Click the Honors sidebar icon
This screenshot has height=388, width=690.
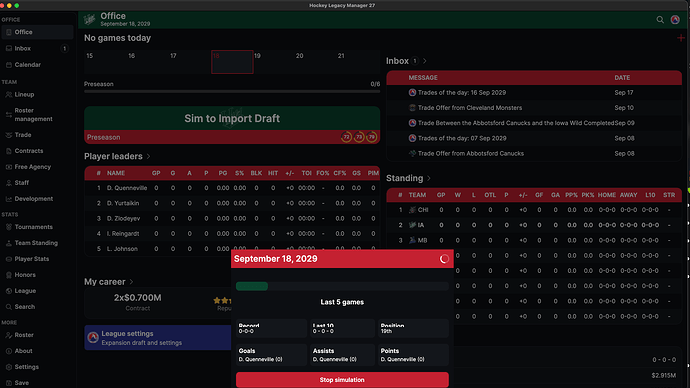(9, 275)
